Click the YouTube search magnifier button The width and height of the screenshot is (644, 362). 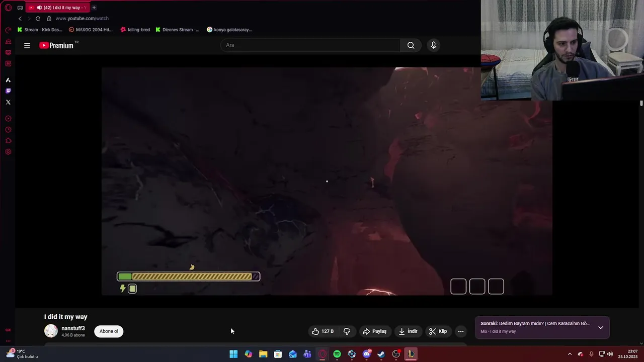pos(411,45)
